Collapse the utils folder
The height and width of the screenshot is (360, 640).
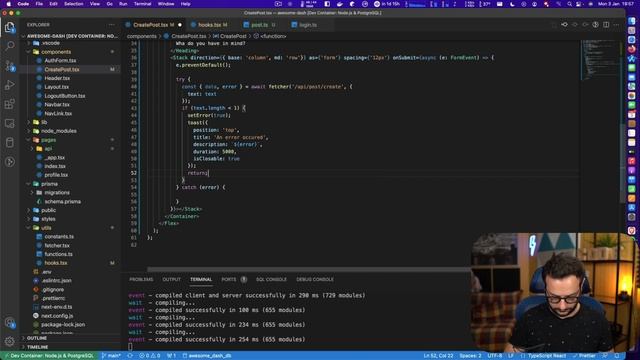pyautogui.click(x=46, y=228)
